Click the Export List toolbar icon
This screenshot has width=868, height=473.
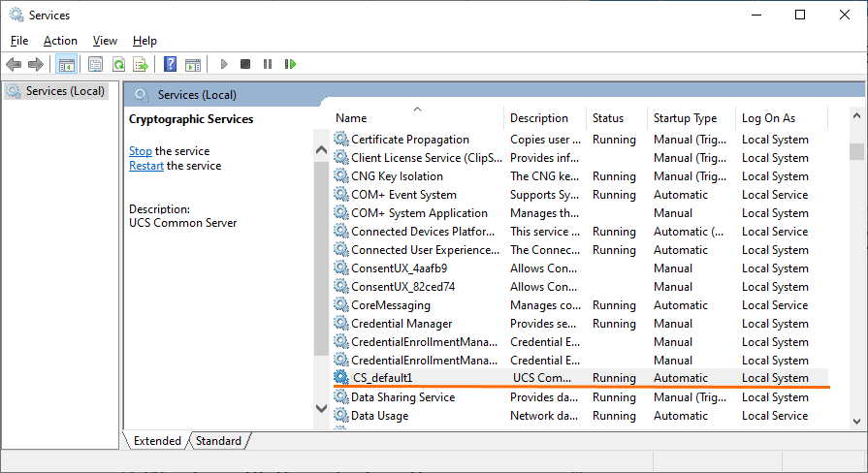(141, 64)
